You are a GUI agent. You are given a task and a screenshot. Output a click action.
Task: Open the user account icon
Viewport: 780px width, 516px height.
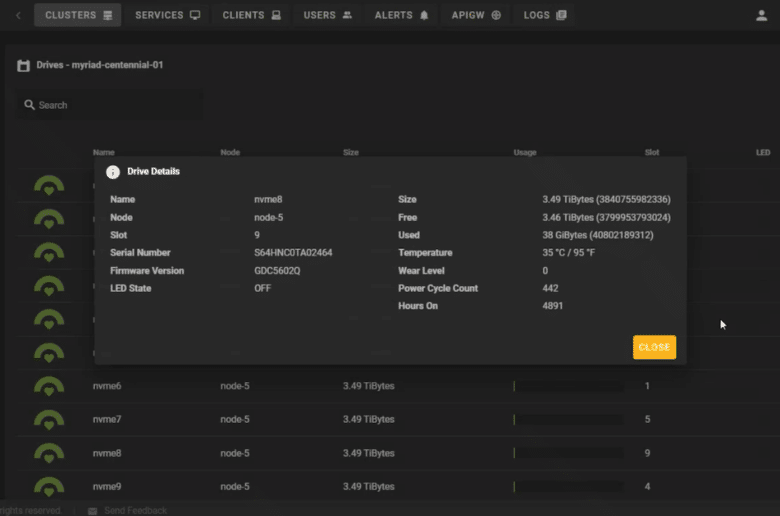[x=761, y=15]
